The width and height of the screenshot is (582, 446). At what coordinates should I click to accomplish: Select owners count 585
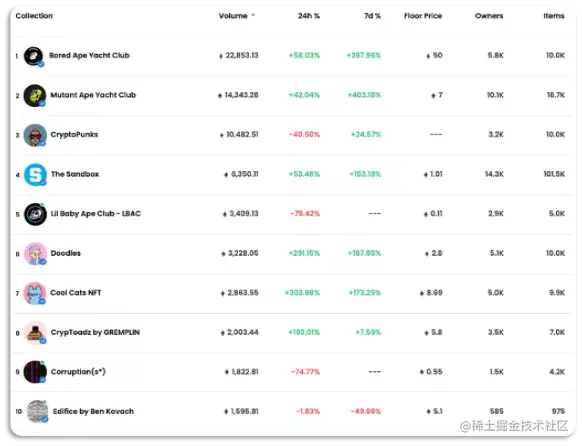(497, 411)
